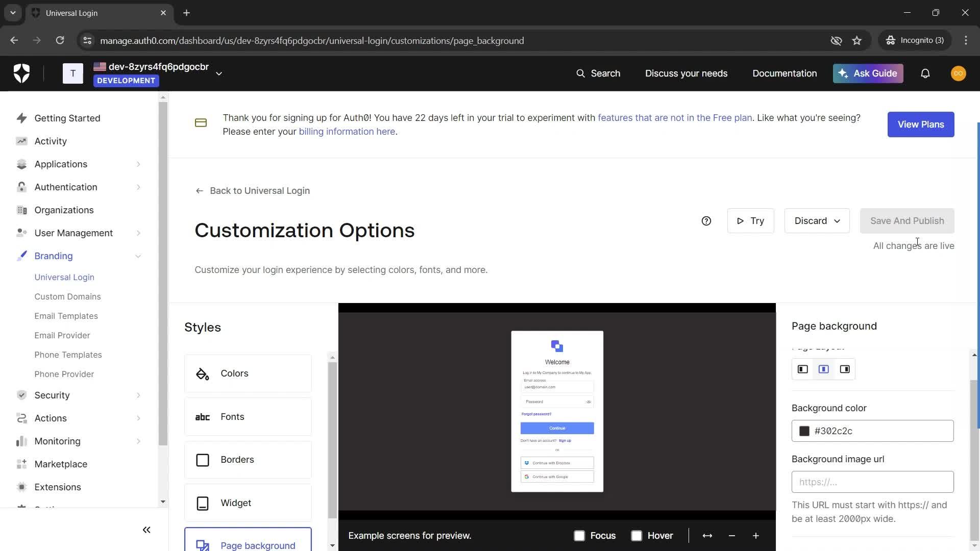Zoom in the preview with plus icon
This screenshot has width=980, height=551.
pyautogui.click(x=756, y=536)
